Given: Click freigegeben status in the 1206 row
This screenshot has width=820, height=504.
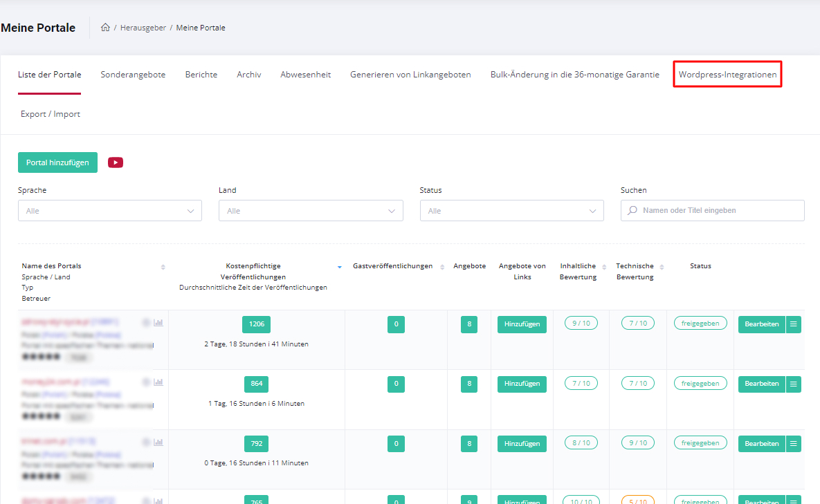Looking at the screenshot, I should 700,324.
